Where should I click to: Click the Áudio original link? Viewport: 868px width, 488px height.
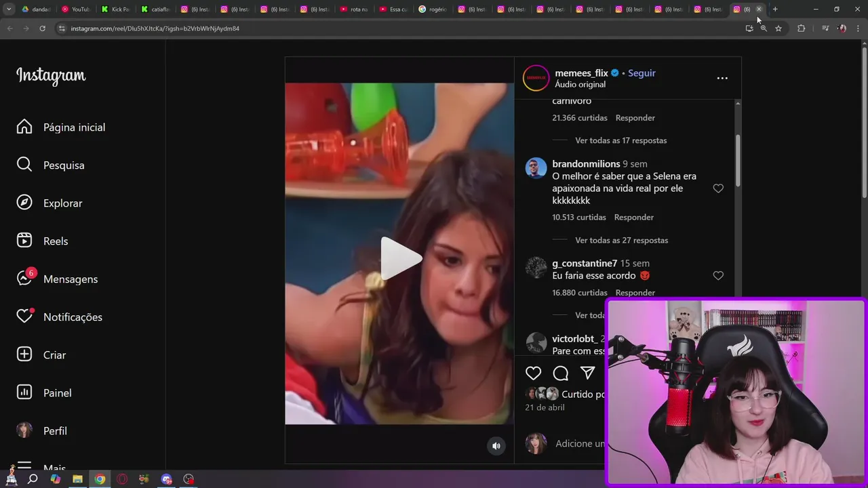point(580,85)
